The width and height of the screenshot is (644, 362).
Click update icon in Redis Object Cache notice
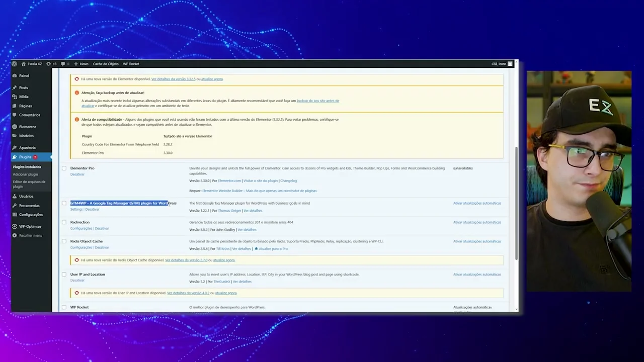pyautogui.click(x=76, y=260)
